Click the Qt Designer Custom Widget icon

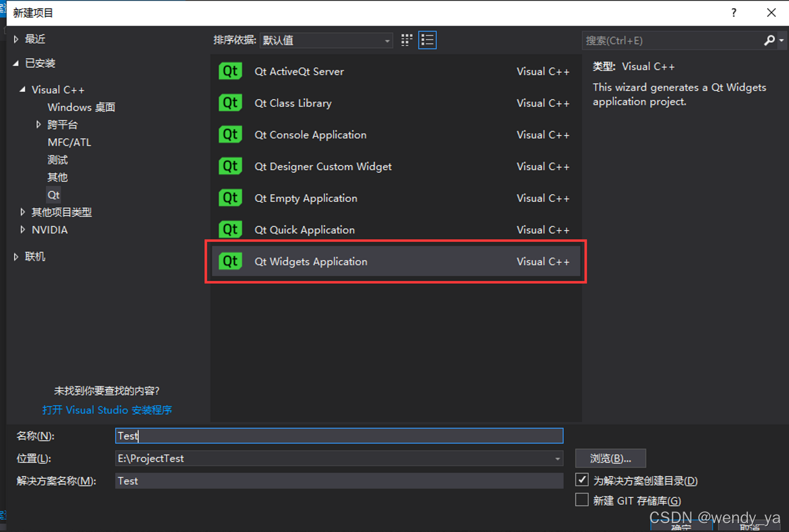pyautogui.click(x=230, y=166)
